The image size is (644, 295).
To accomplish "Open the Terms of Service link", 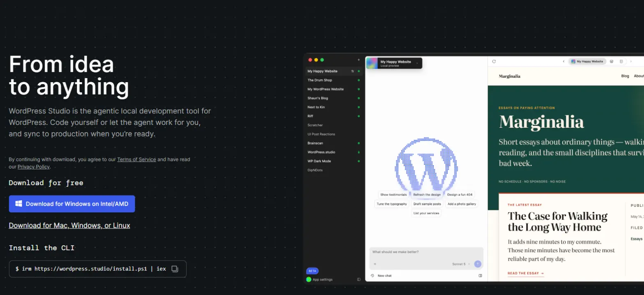I will coord(136,159).
